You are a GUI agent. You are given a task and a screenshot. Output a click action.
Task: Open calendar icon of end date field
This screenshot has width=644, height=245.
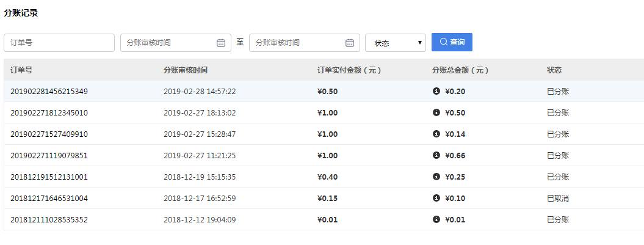coord(350,43)
